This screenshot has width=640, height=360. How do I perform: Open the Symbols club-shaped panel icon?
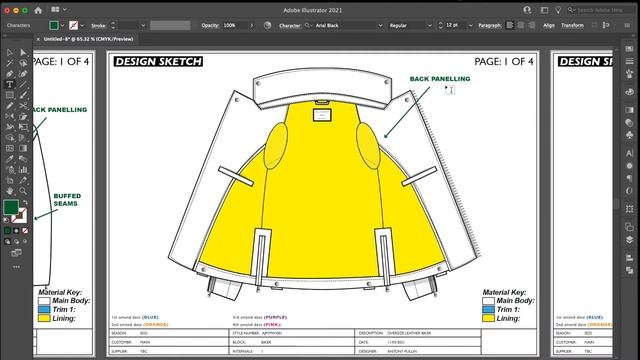coord(629,135)
